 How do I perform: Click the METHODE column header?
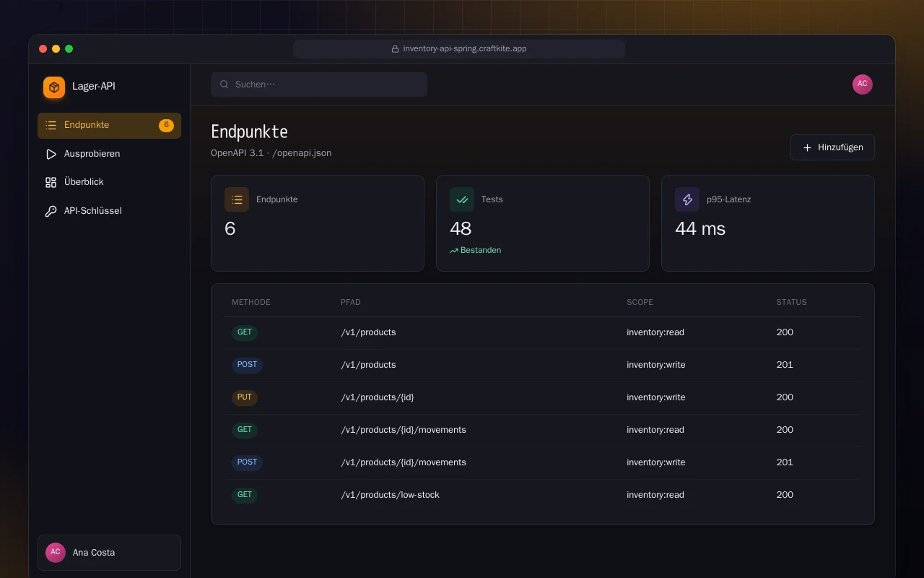pyautogui.click(x=251, y=303)
